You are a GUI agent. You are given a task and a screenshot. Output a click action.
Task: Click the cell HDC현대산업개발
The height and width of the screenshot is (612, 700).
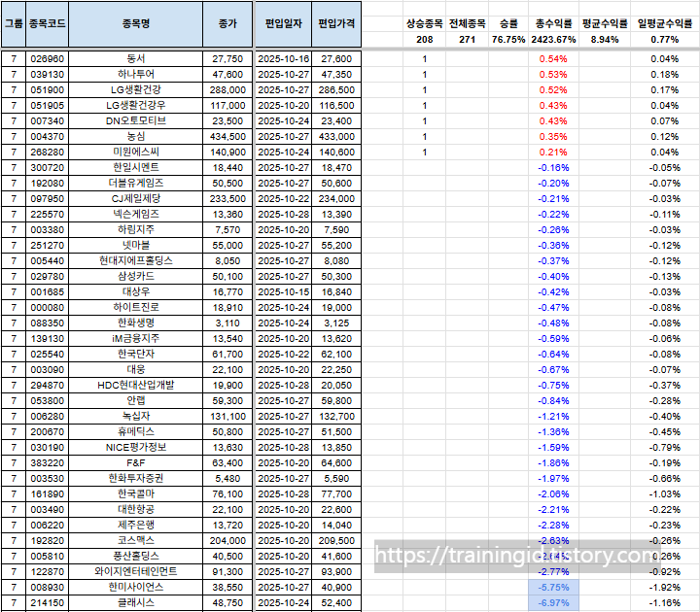point(136,386)
